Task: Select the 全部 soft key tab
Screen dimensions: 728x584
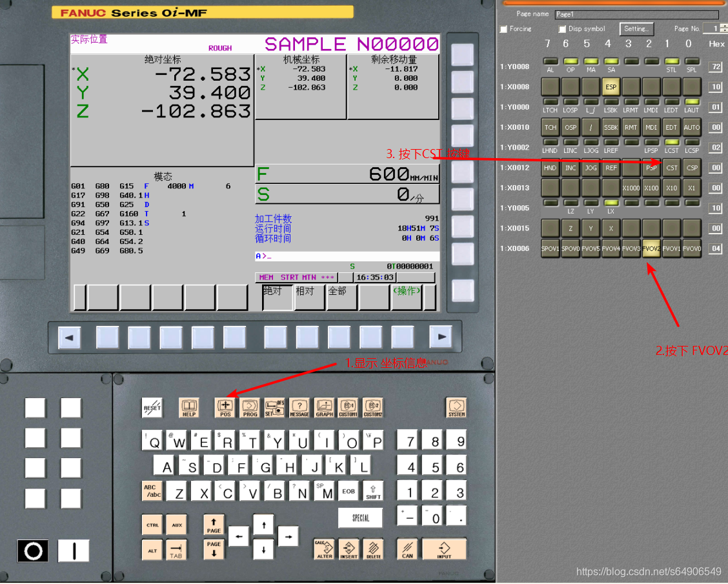Action: pyautogui.click(x=342, y=297)
